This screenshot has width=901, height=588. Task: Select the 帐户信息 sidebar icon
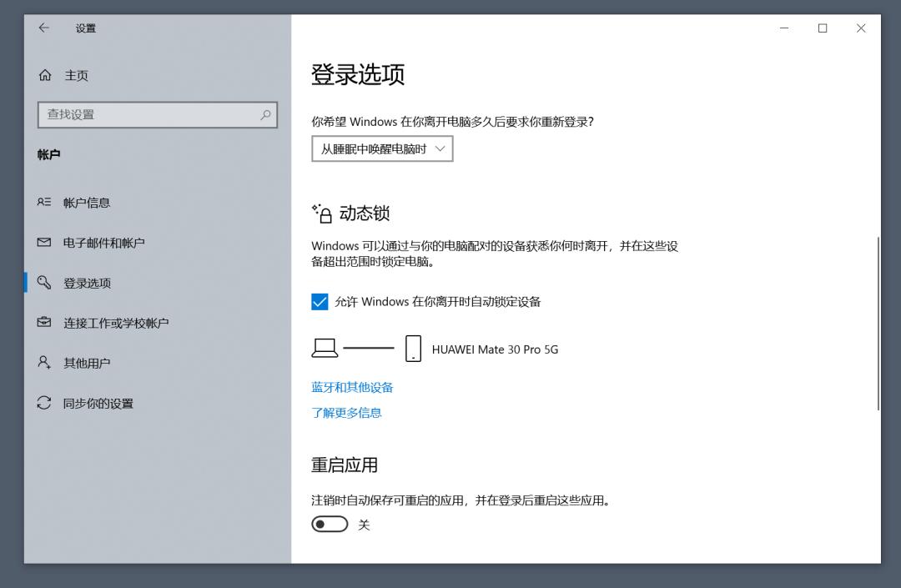tap(45, 202)
